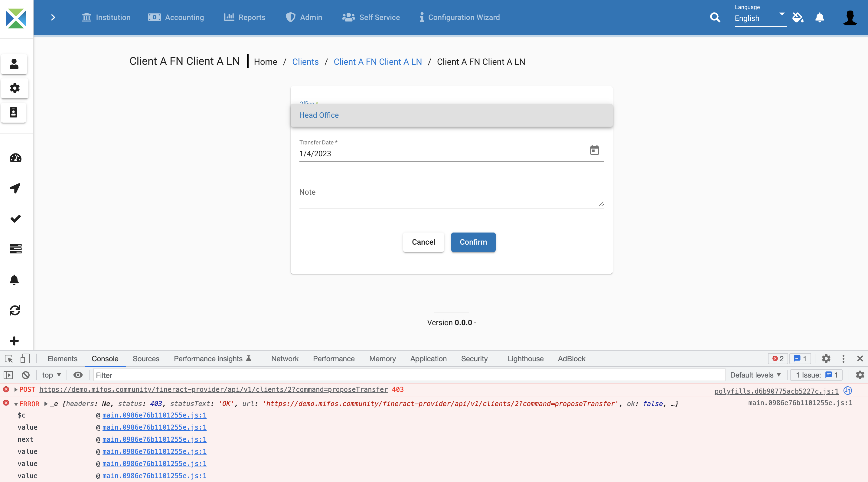Open the Default levels dropdown
This screenshot has width=868, height=482.
[755, 375]
